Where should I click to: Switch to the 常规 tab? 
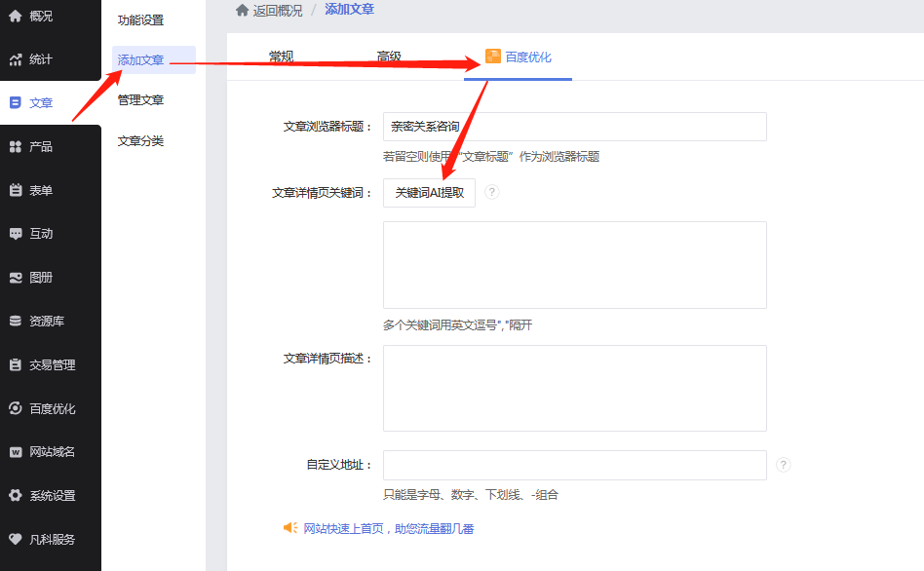[x=281, y=57]
